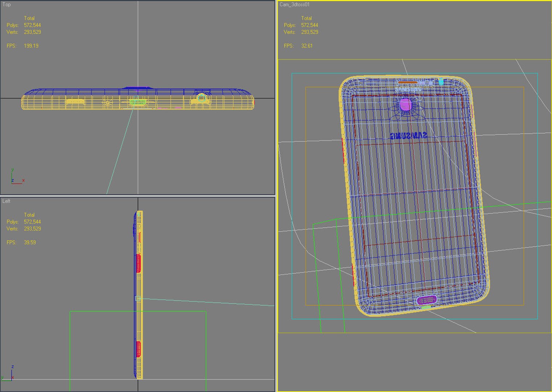Viewport: 552px width, 392px height.
Task: Click the axis gizmo in the Left viewport
Action: [x=8, y=373]
